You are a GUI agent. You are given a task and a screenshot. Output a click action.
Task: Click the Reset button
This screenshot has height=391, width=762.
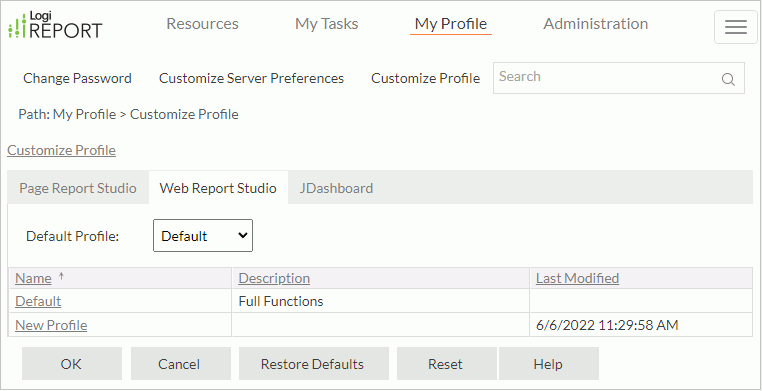pyautogui.click(x=446, y=364)
